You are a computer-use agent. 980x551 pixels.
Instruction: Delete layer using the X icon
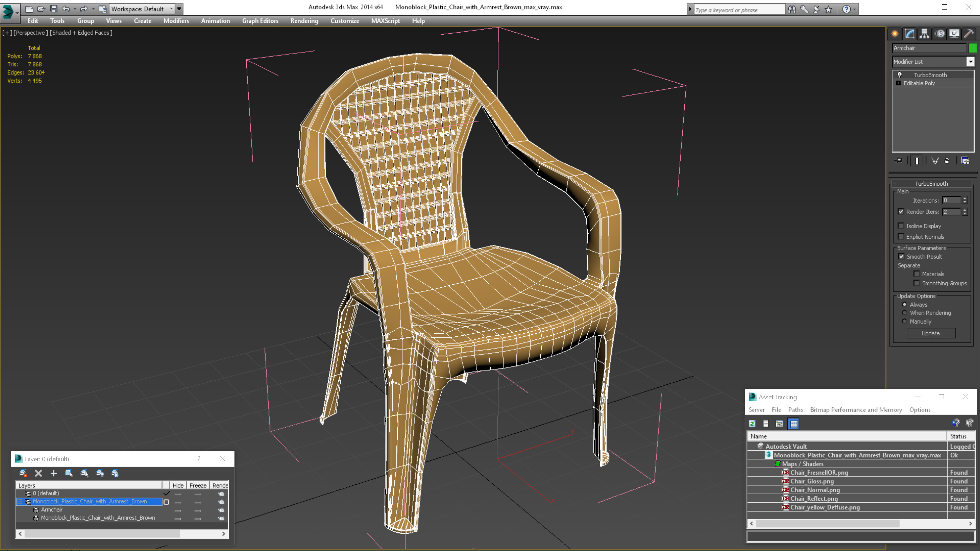click(38, 473)
